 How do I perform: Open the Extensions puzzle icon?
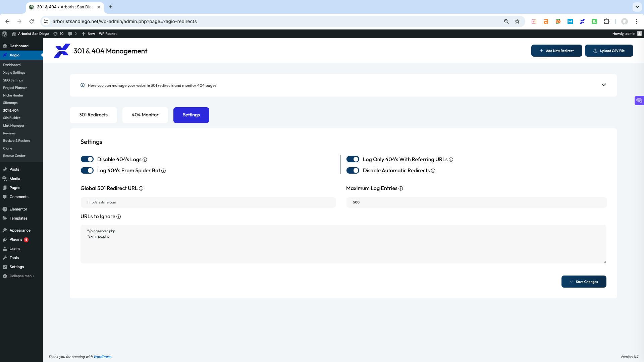pos(606,21)
